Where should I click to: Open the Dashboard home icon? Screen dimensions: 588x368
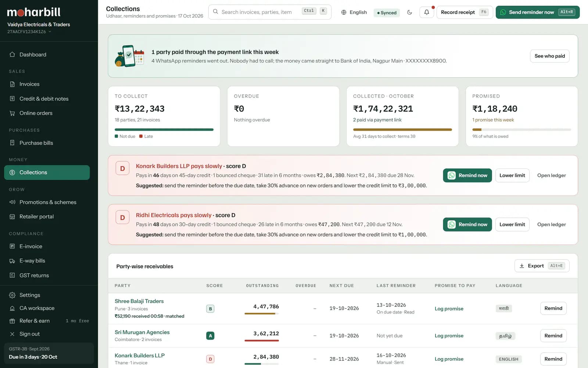tap(12, 54)
